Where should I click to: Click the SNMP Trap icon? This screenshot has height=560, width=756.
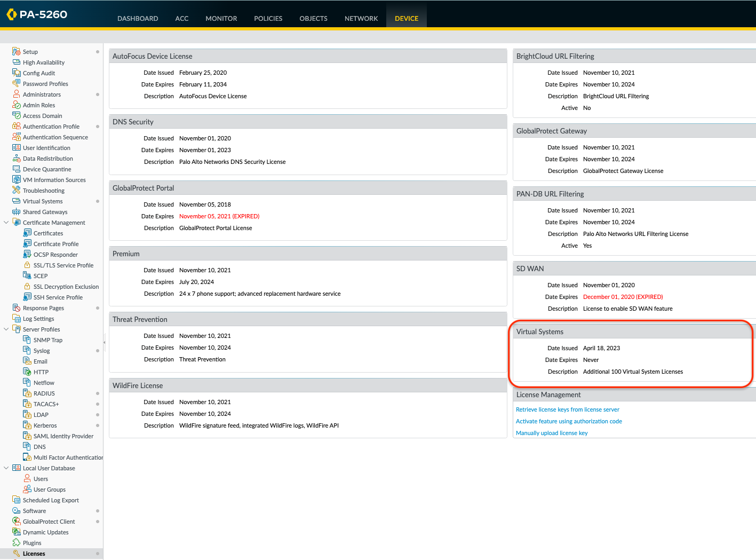coord(27,340)
